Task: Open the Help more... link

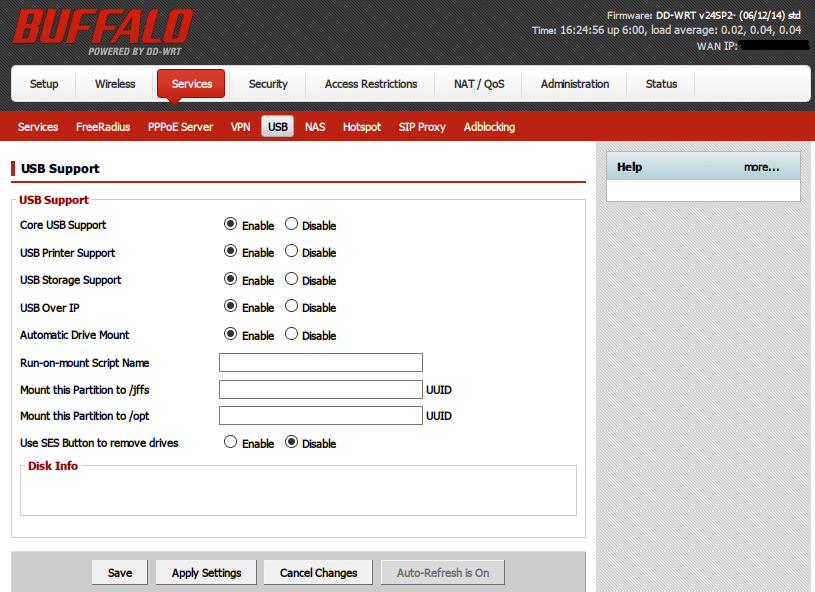Action: [x=761, y=167]
